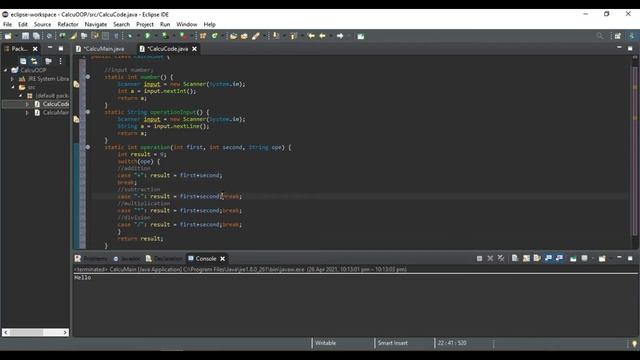Terminate the console process
640x360 pixels.
click(479, 258)
